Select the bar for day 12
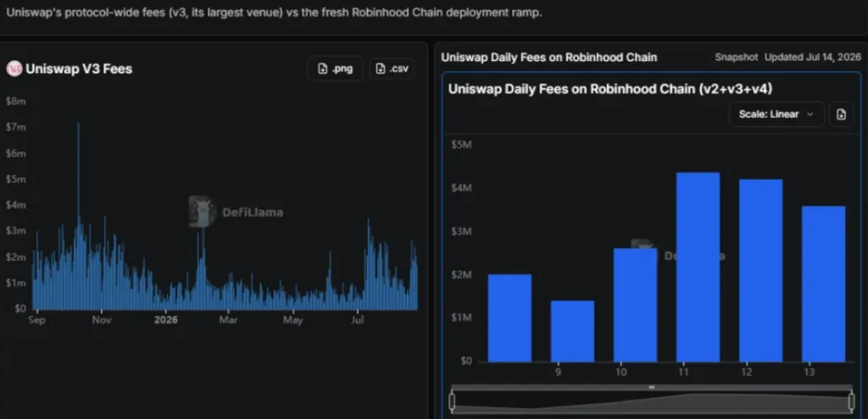 coord(760,271)
